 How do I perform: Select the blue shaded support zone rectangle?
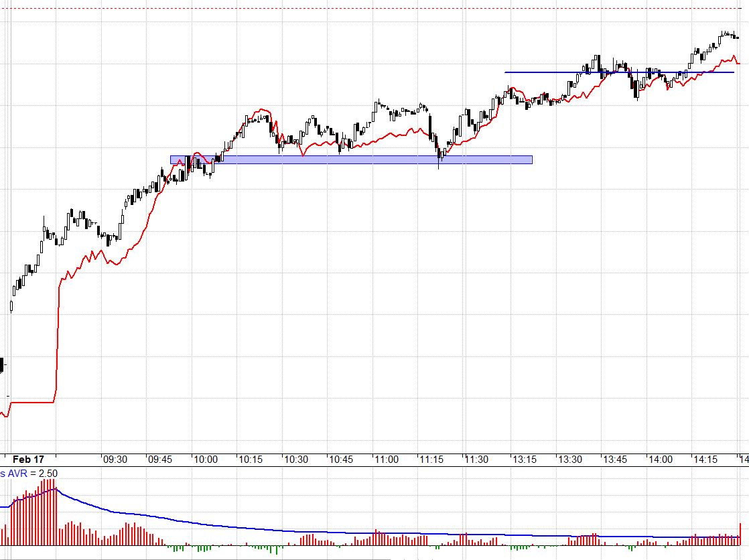(351, 160)
